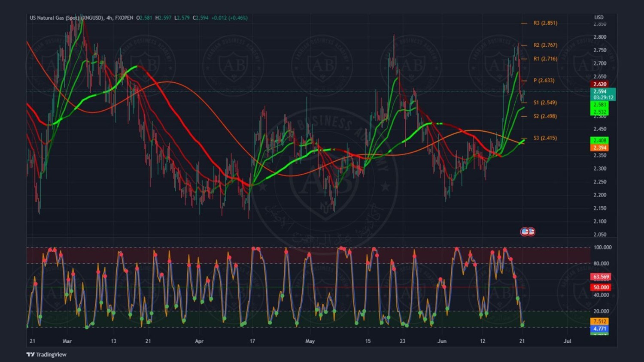Image resolution: width=644 pixels, height=362 pixels.
Task: Click the 2.300 price axis label
Action: click(x=600, y=169)
